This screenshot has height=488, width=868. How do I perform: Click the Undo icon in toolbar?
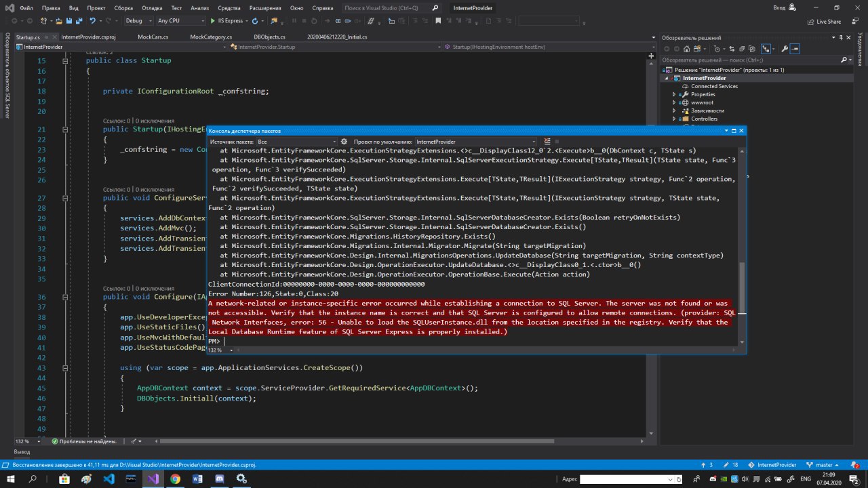[x=93, y=21]
